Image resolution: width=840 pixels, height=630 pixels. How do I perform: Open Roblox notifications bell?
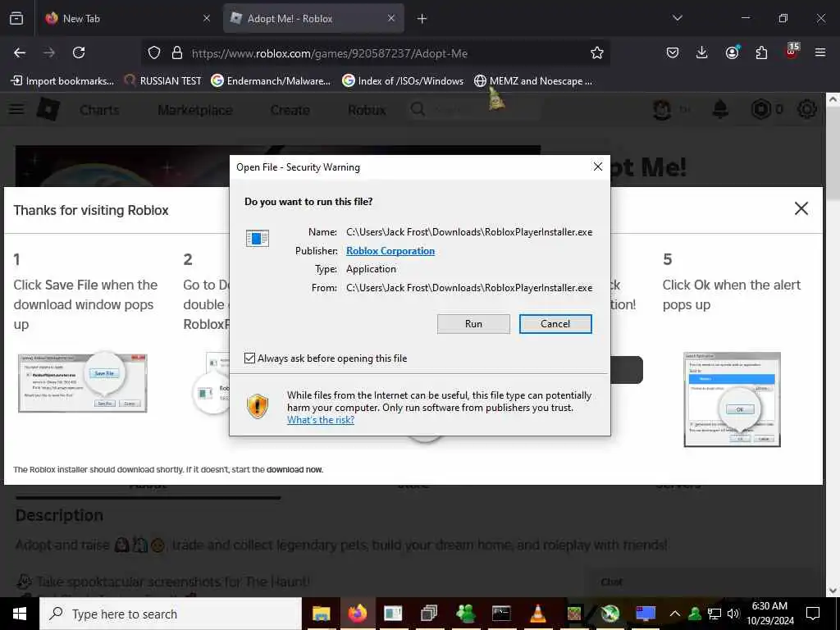[720, 109]
